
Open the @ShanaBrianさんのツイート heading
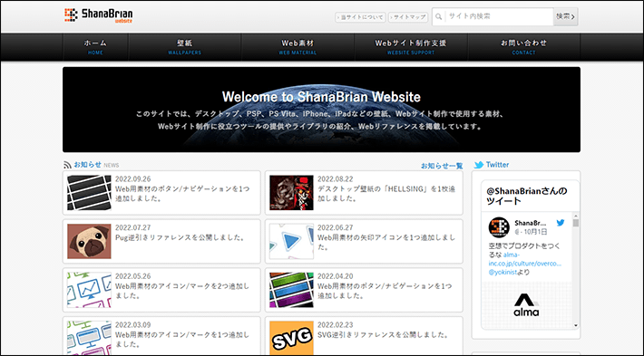(527, 196)
